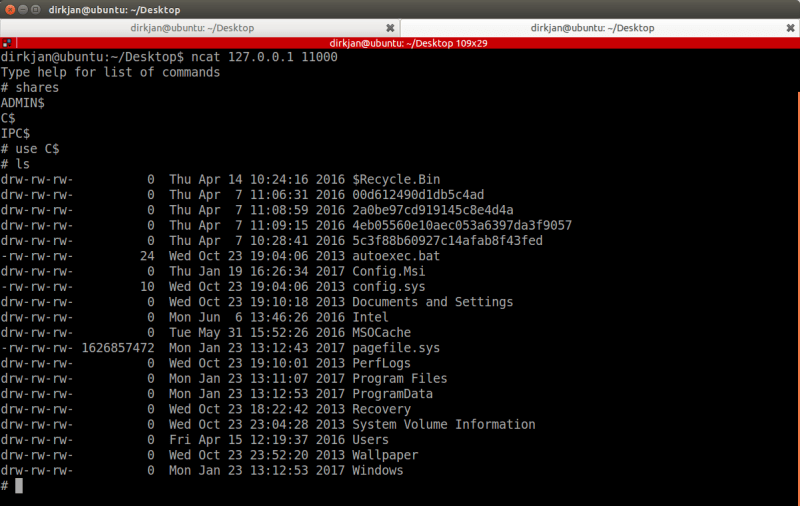
Task: Close the second terminal tab
Action: pyautogui.click(x=790, y=28)
